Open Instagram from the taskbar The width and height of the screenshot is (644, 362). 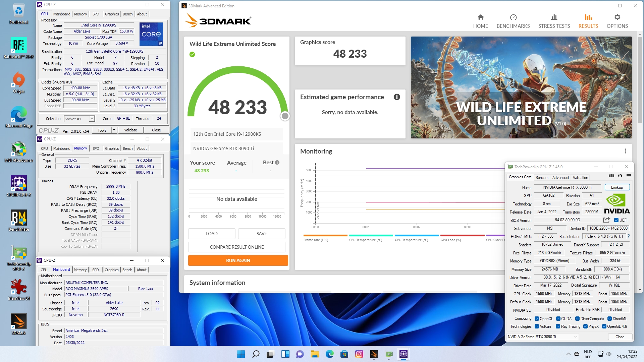tap(359, 354)
